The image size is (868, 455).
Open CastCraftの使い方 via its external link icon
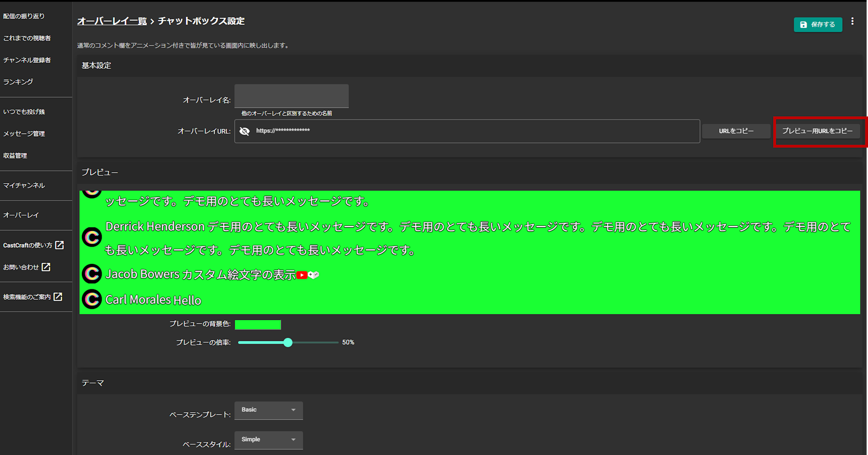59,245
